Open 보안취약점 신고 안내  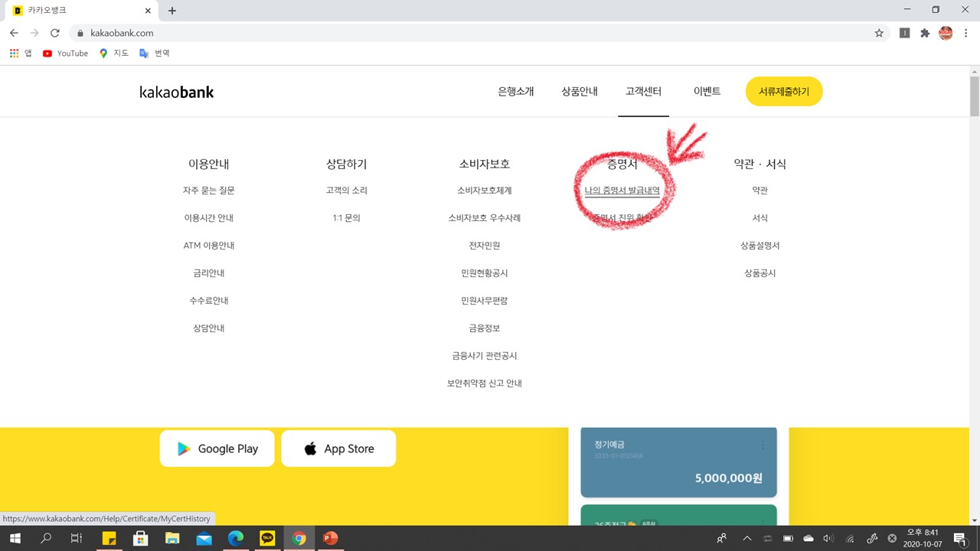(x=485, y=383)
